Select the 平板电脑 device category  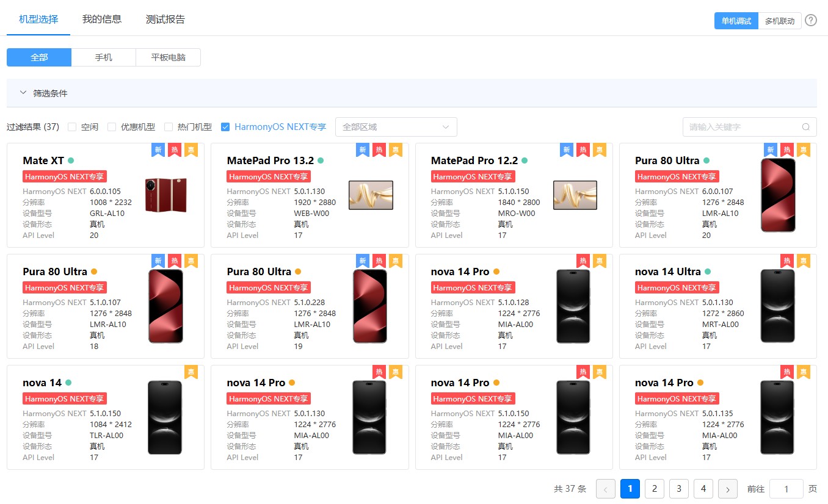[168, 57]
